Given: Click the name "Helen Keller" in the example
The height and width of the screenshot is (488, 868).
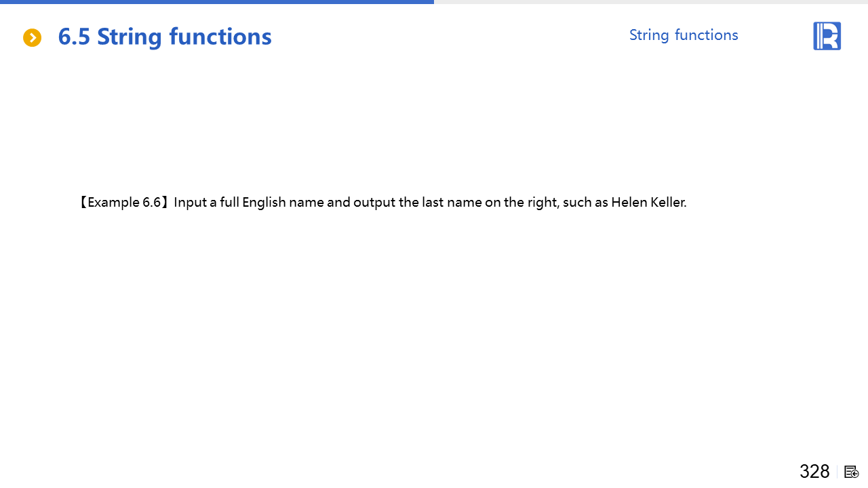Looking at the screenshot, I should [x=648, y=203].
